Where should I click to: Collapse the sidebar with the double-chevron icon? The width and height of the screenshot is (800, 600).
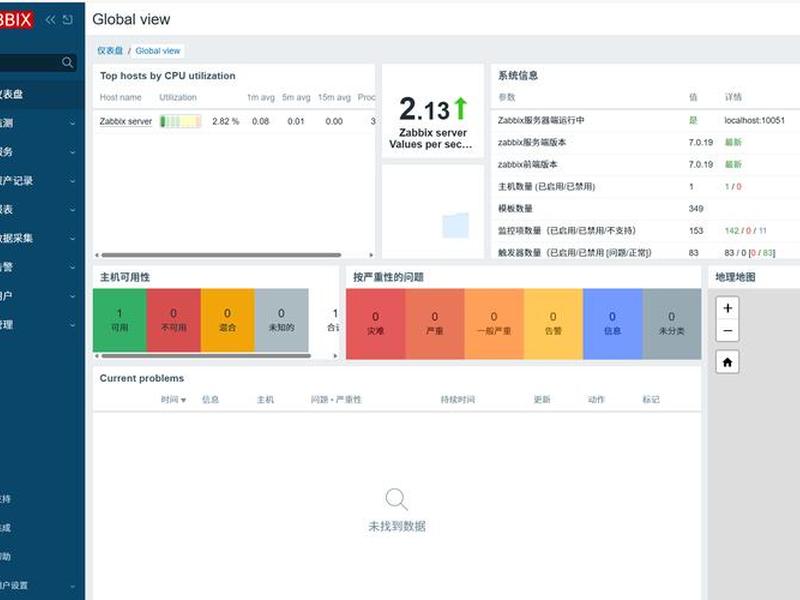tap(51, 20)
